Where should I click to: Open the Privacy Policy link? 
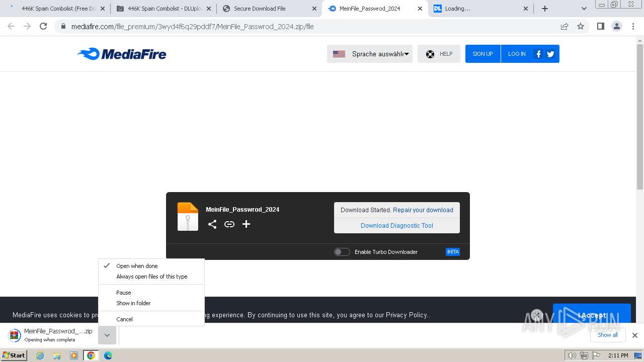407,315
